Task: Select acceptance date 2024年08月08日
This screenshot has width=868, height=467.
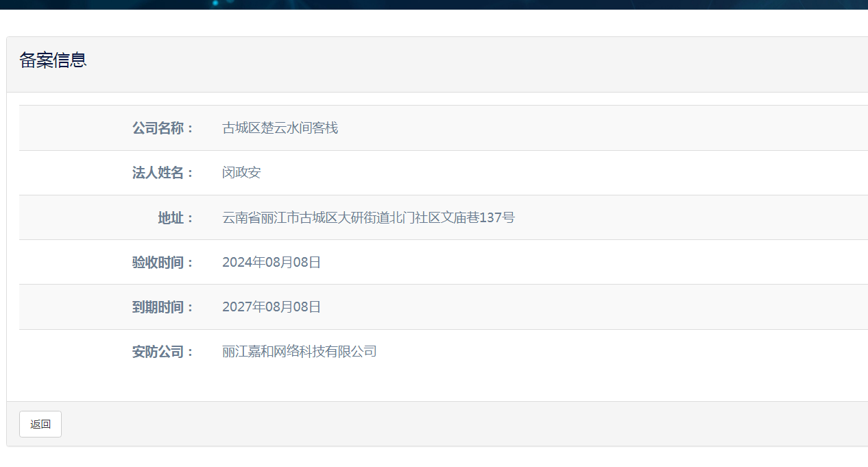Action: click(x=272, y=263)
